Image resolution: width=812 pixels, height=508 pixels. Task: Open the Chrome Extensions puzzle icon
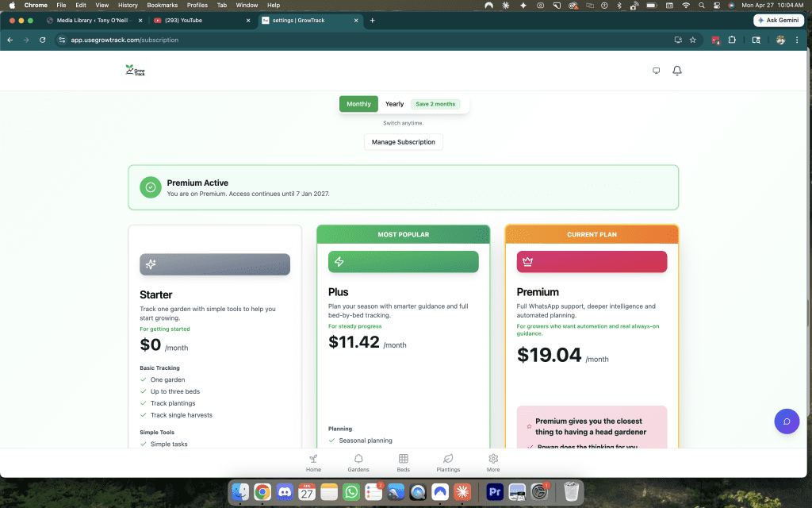pos(732,40)
